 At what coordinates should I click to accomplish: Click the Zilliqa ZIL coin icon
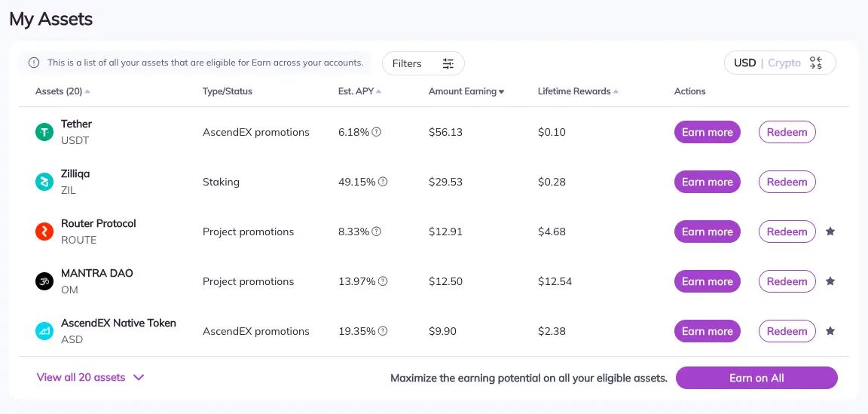click(44, 182)
